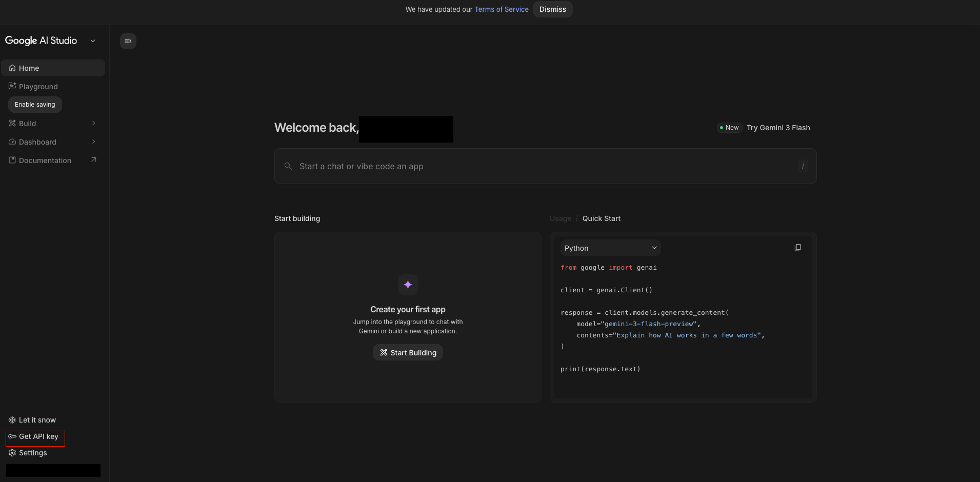This screenshot has width=980, height=482.
Task: Click the gemini-3-flash-preview model string in code
Action: click(649, 324)
